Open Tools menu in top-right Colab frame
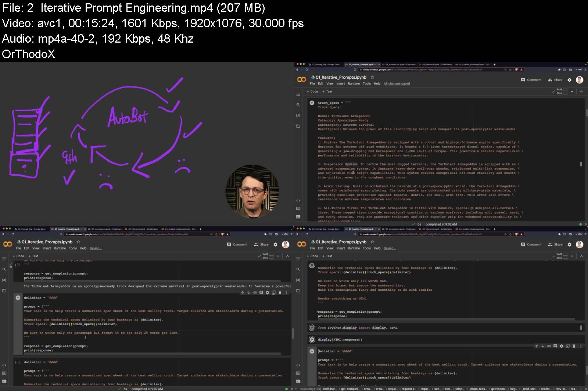 [x=367, y=84]
